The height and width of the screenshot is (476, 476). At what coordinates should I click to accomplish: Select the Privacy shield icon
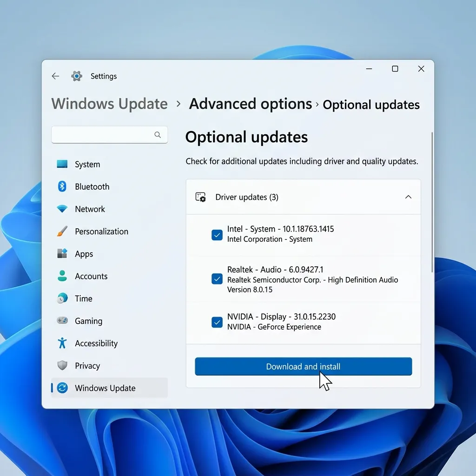point(62,365)
